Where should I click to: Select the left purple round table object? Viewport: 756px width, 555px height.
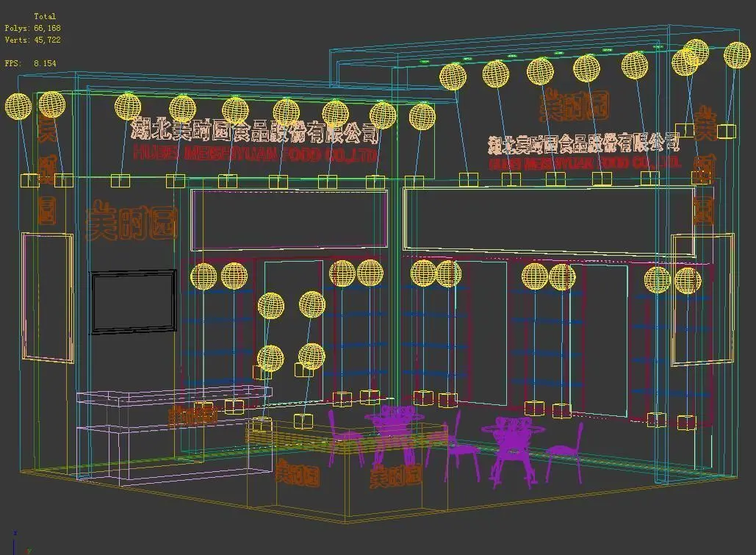[395, 437]
